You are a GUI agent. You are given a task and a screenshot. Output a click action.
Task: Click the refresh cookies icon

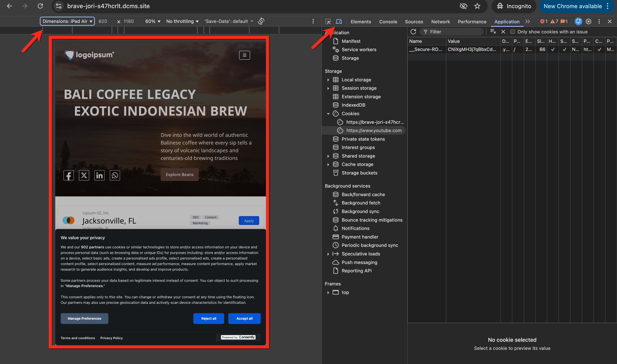click(413, 32)
